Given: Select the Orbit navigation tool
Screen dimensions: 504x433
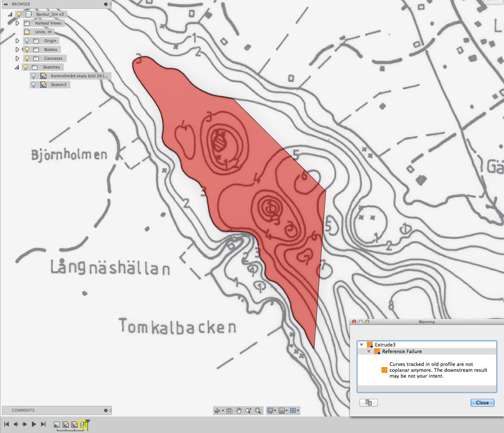Looking at the screenshot, I should (217, 411).
